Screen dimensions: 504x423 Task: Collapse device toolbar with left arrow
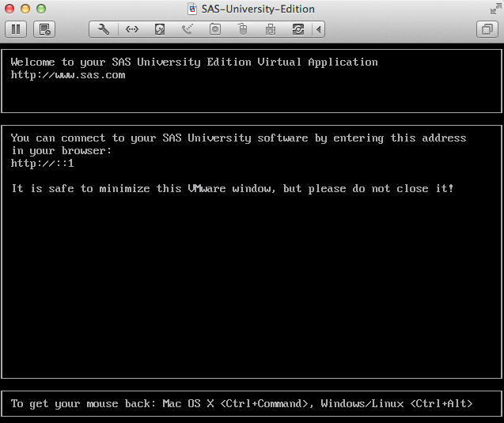click(318, 29)
